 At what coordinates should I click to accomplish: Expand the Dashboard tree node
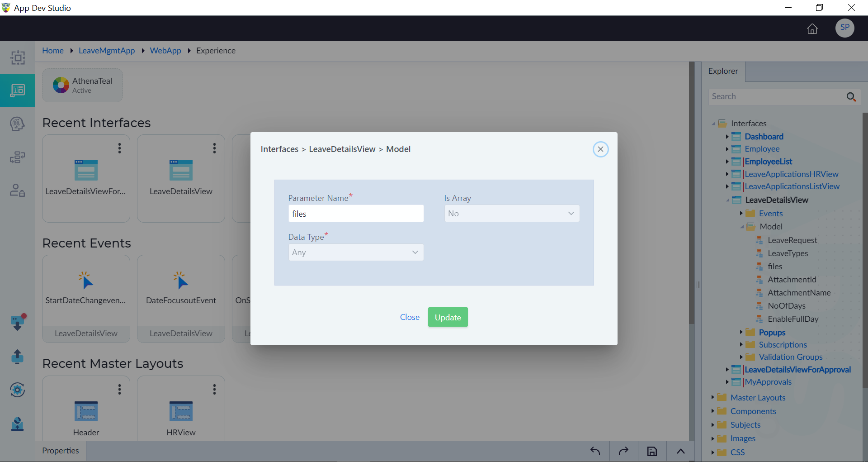pos(727,137)
